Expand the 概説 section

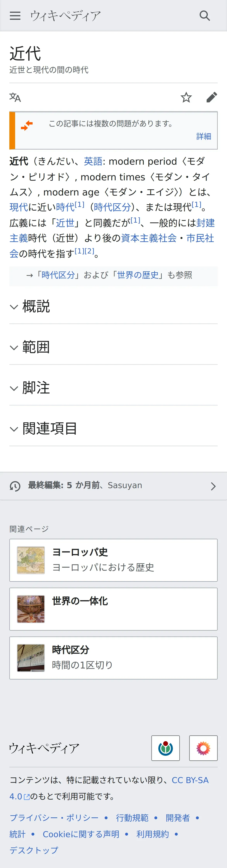(36, 306)
